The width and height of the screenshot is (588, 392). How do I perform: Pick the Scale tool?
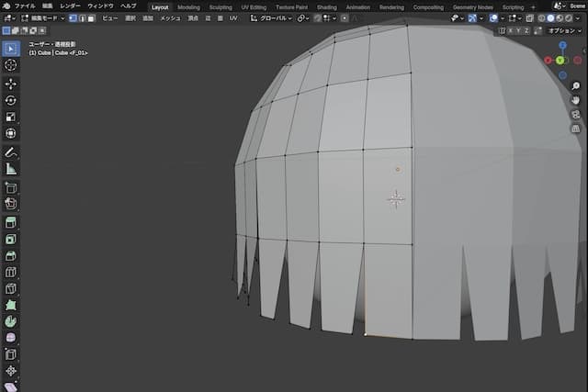click(x=11, y=117)
